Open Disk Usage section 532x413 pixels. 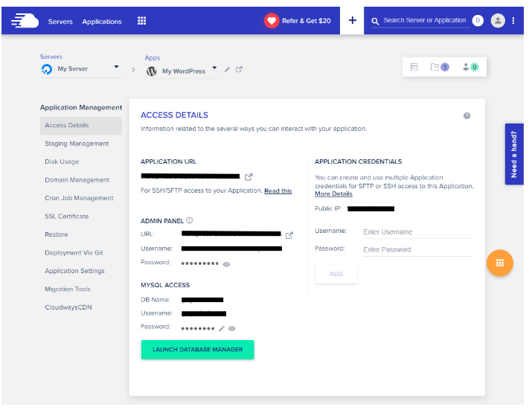coord(62,161)
